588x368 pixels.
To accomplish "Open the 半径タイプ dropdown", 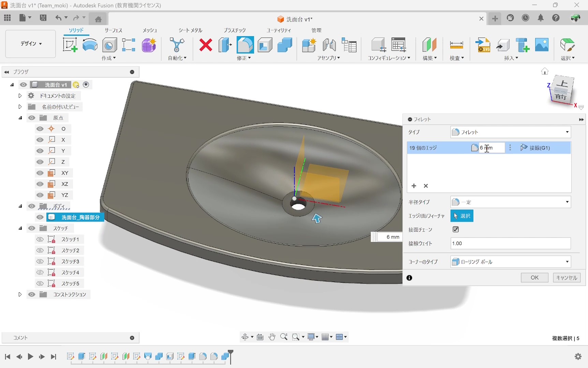I will pyautogui.click(x=511, y=202).
